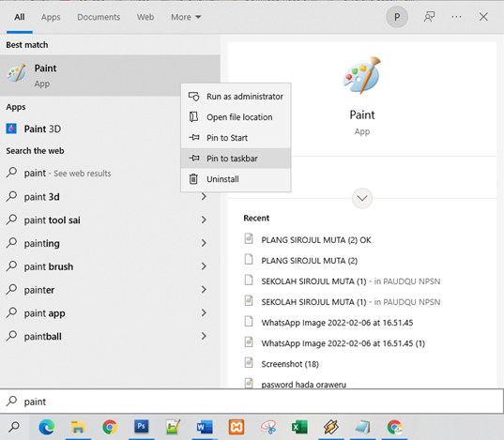The image size is (504, 440).
Task: Expand painter suggestion arrow
Action: tap(204, 290)
